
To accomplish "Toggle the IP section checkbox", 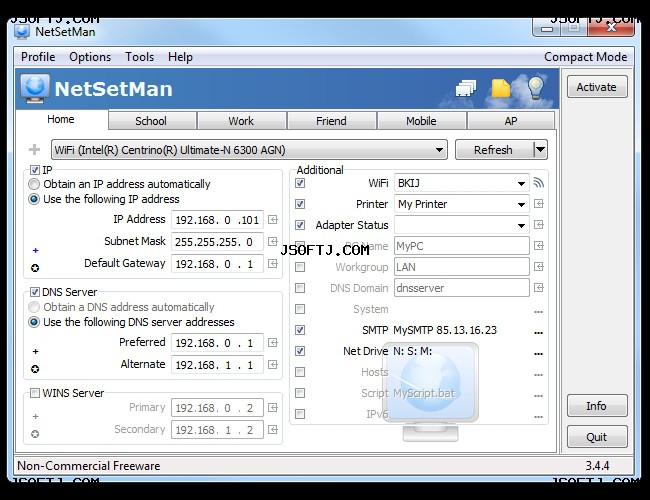I will [35, 170].
